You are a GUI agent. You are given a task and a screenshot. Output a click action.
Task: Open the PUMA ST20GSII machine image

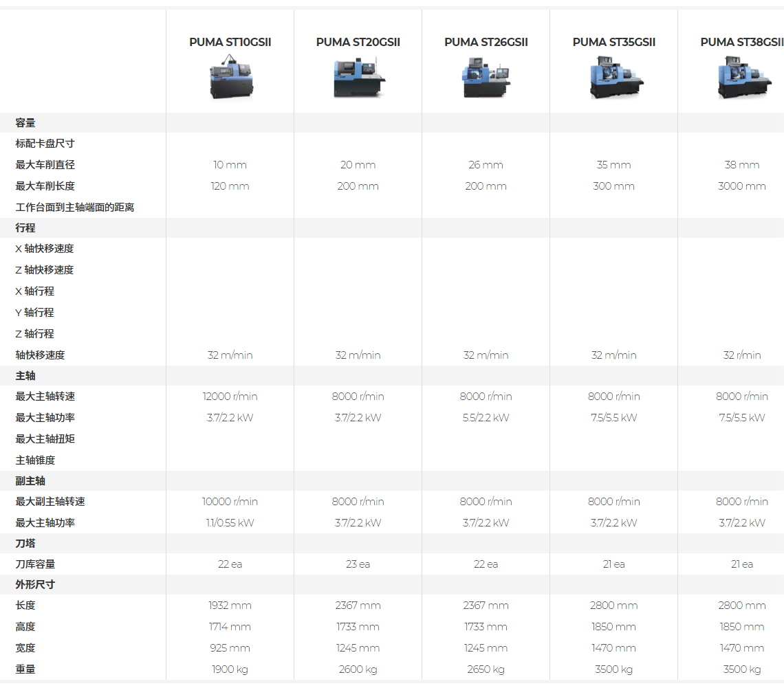click(358, 77)
